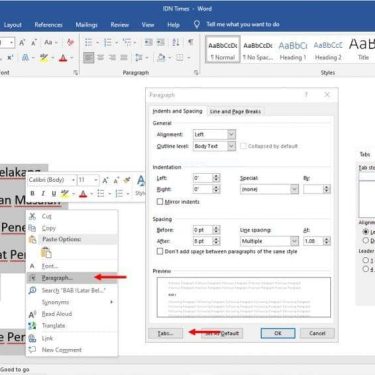Click the Sort icon in ribbon

[x=176, y=42]
